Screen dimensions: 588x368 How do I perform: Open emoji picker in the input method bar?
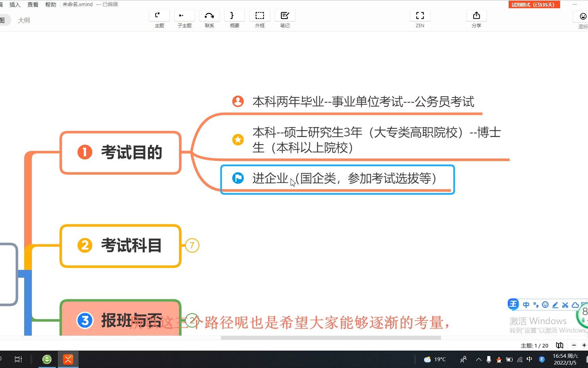click(x=545, y=305)
